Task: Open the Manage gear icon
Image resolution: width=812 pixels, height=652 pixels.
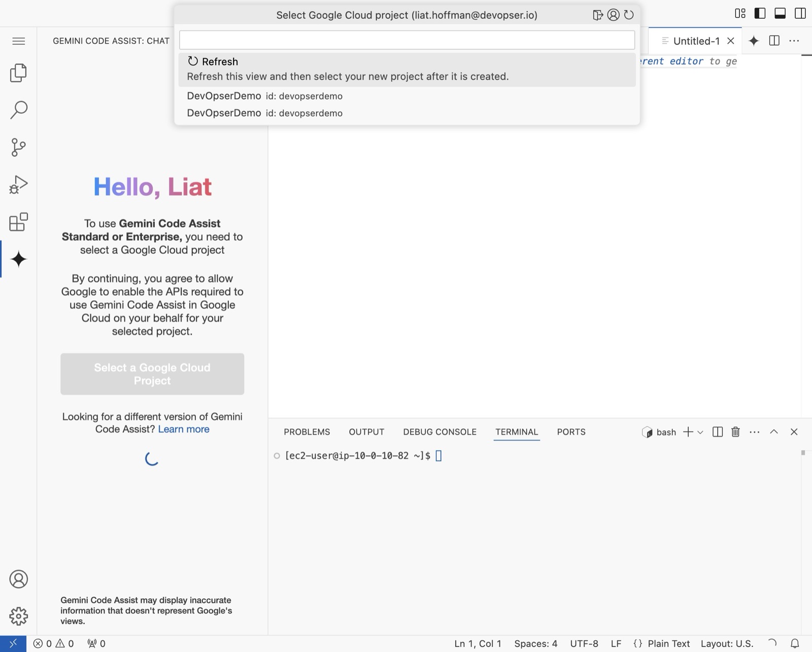Action: (19, 616)
